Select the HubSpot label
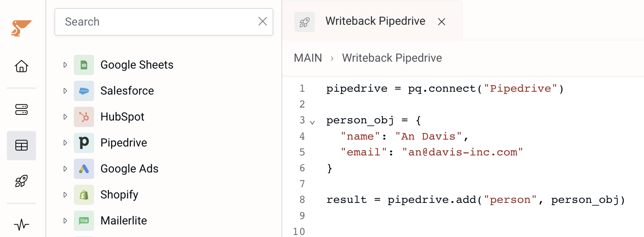Image resolution: width=644 pixels, height=237 pixels. (x=122, y=117)
